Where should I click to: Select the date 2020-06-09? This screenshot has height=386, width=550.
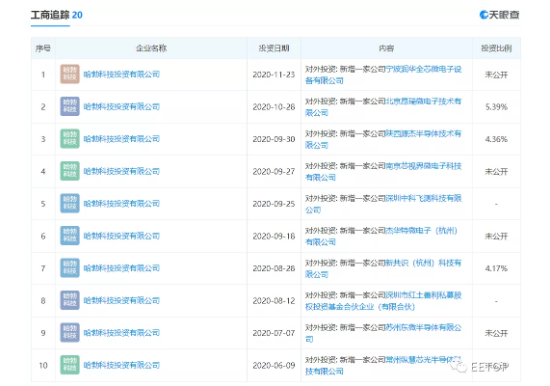click(x=274, y=365)
